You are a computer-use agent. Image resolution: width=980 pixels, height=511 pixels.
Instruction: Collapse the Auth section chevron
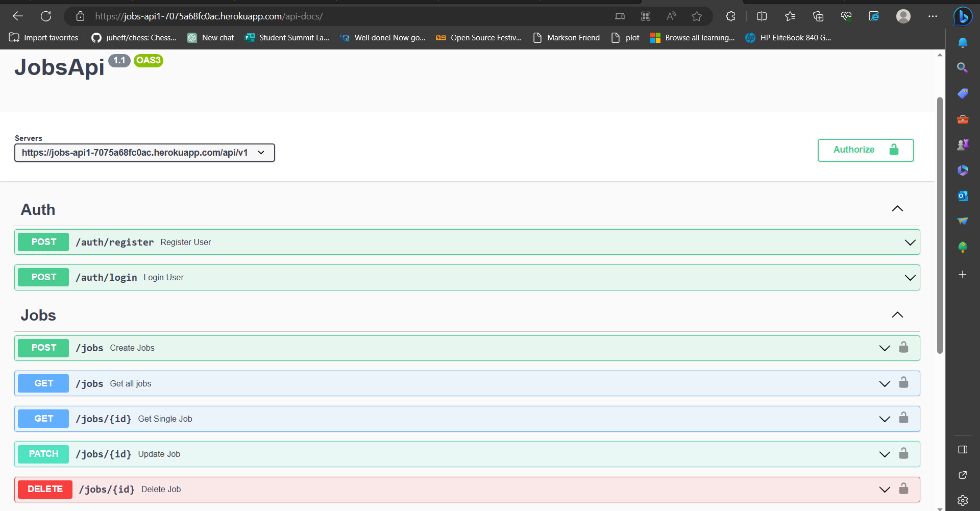tap(897, 209)
